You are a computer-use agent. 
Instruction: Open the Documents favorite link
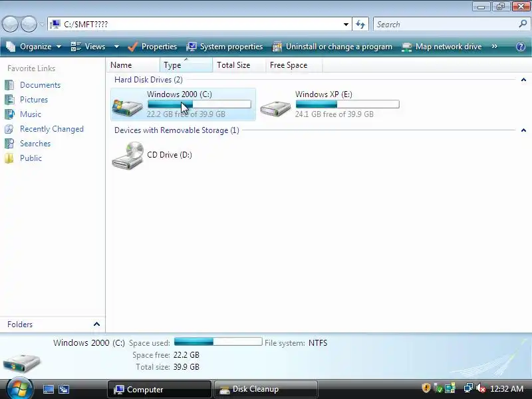pos(40,85)
